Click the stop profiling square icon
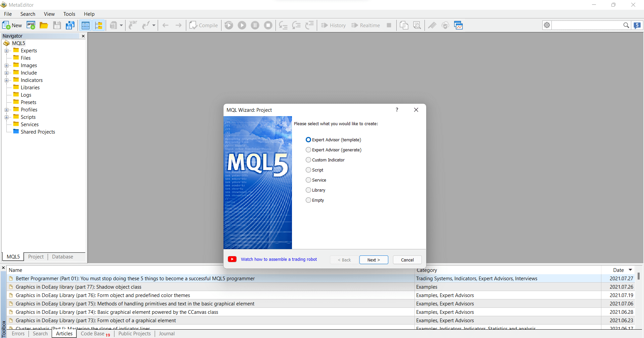Image resolution: width=644 pixels, height=338 pixels. [389, 25]
